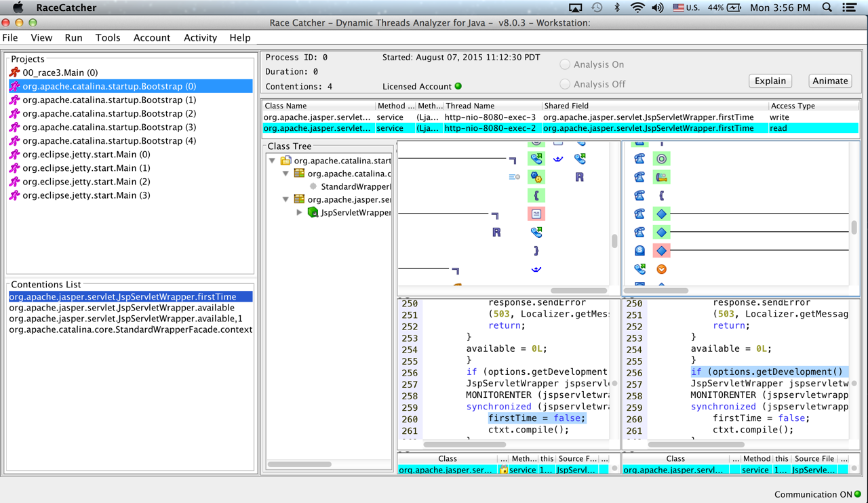This screenshot has width=868, height=503.
Task: Click the left diagram's horizontal scrollbar thumb
Action: (x=578, y=290)
